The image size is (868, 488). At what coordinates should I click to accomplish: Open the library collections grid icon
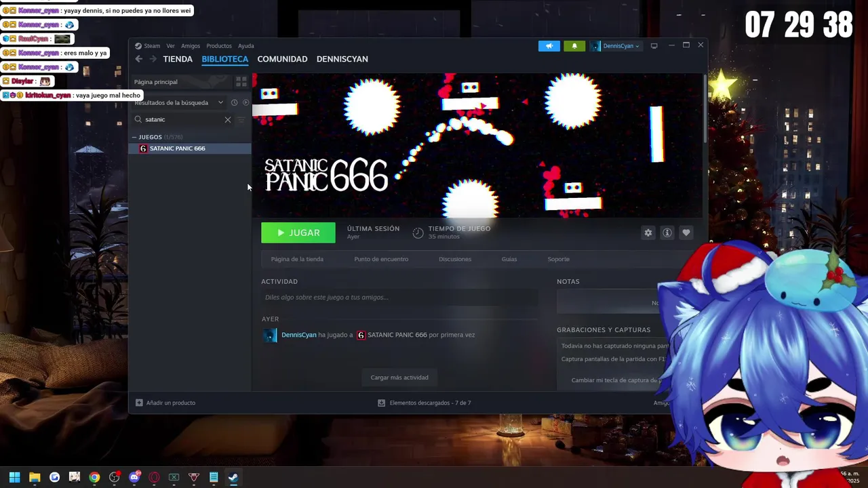coord(241,82)
